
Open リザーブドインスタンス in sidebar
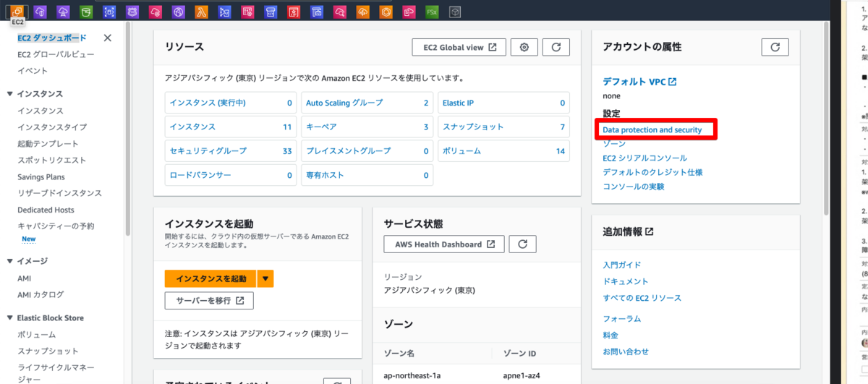[x=59, y=193]
